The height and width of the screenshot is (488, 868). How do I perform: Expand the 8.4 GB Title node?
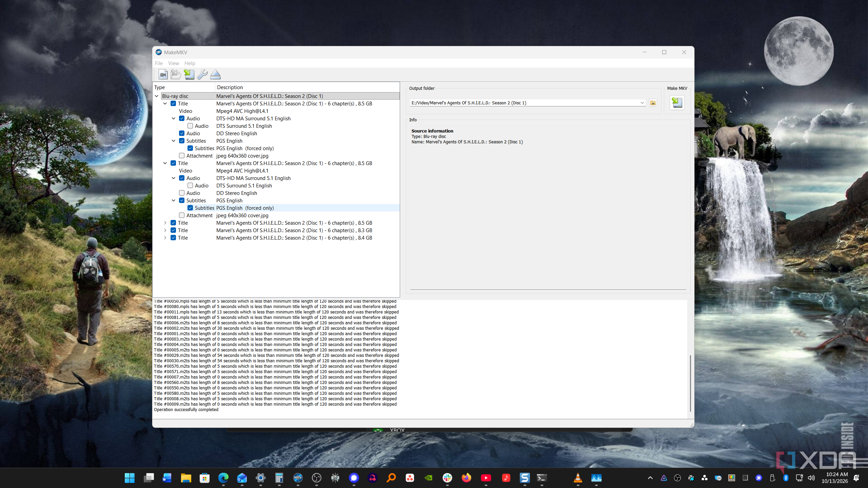[165, 238]
